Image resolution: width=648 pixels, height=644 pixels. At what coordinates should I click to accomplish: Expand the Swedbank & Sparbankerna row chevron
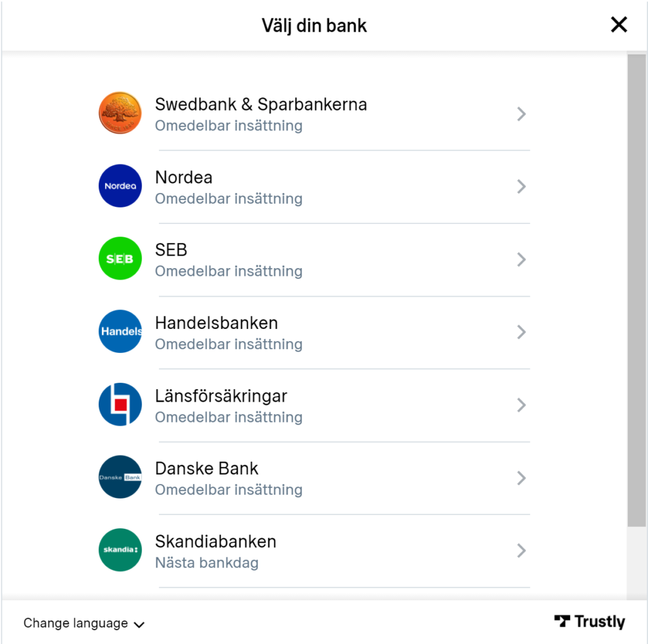pos(521,114)
